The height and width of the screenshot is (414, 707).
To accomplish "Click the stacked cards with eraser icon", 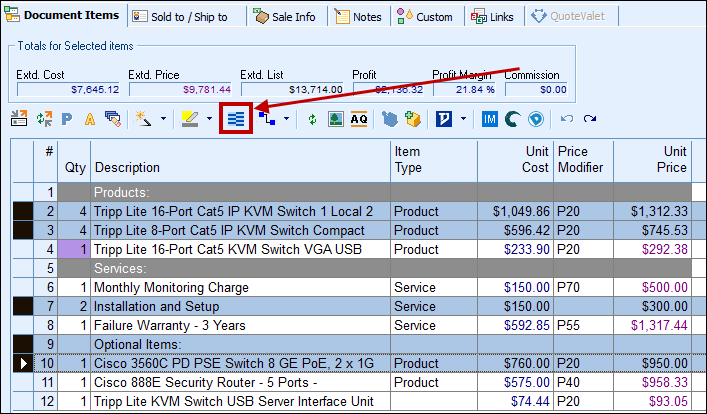I will click(x=113, y=119).
